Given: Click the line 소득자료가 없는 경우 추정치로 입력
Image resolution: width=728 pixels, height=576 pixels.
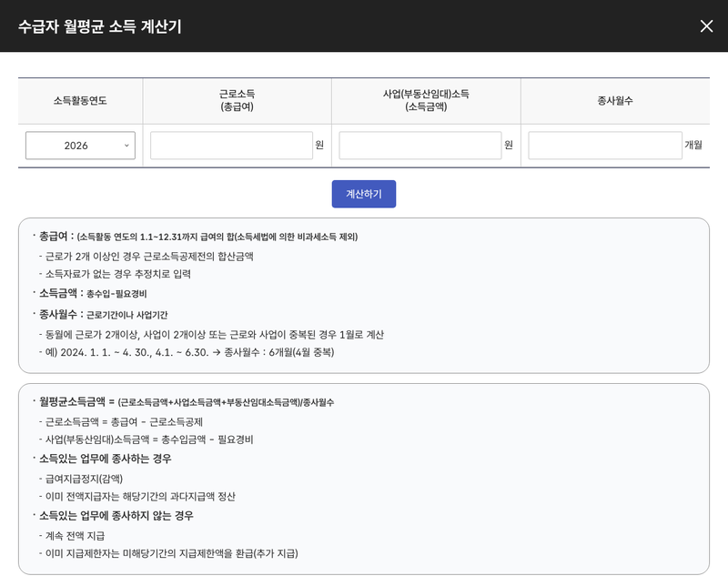Looking at the screenshot, I should pos(116,274).
